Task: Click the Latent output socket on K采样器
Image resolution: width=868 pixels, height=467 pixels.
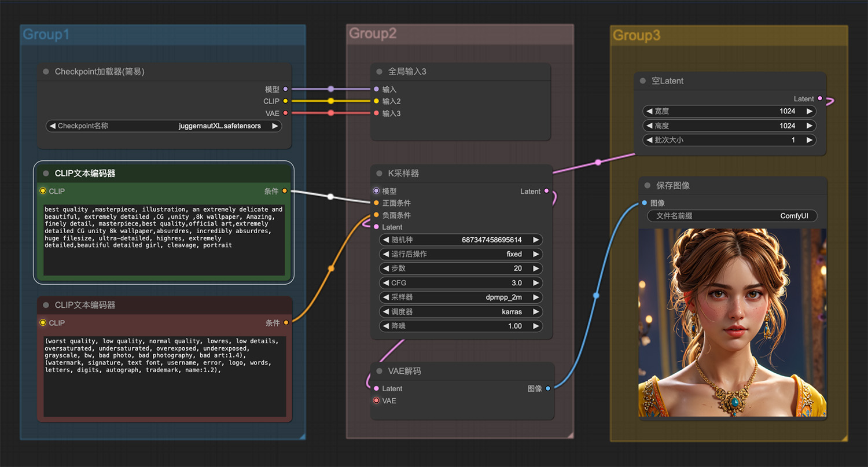Action: [x=547, y=191]
